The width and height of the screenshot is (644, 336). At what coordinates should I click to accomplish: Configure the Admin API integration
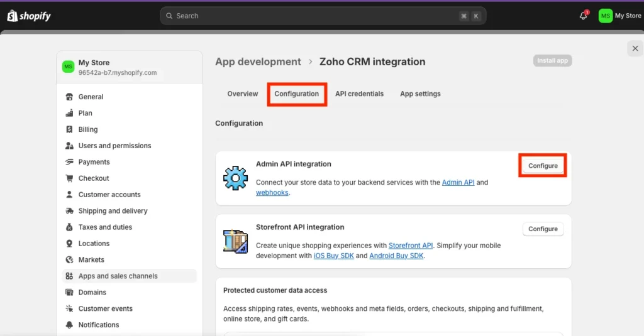tap(543, 166)
